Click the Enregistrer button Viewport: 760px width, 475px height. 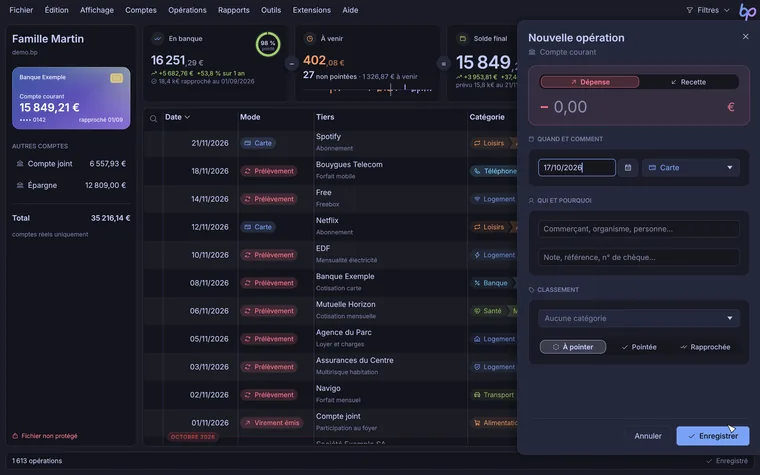[x=712, y=436]
